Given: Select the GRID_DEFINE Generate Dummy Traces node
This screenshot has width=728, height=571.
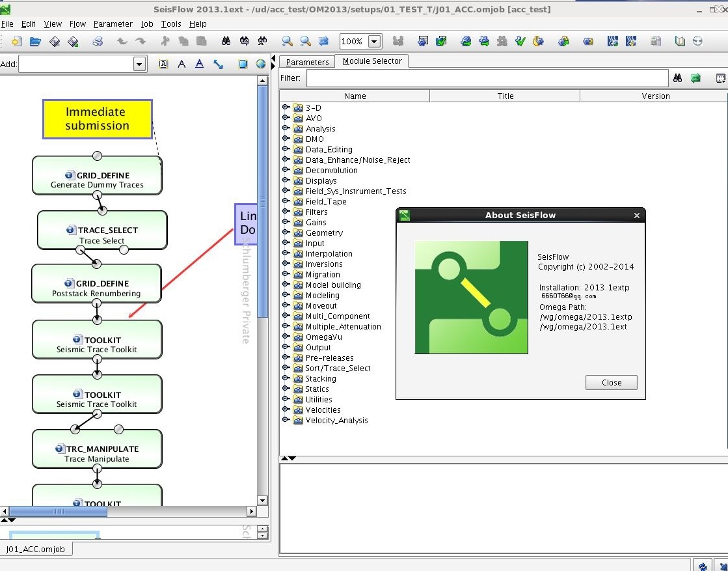Looking at the screenshot, I should tap(97, 176).
